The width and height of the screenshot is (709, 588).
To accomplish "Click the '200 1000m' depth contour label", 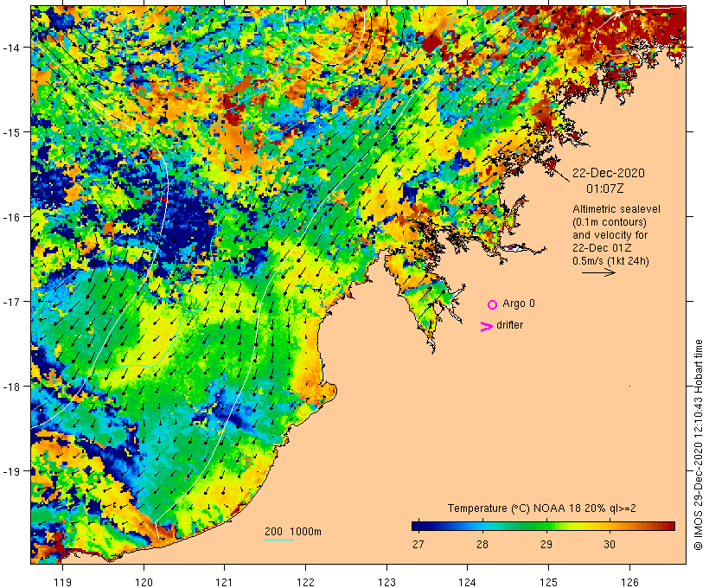I will pyautogui.click(x=293, y=532).
